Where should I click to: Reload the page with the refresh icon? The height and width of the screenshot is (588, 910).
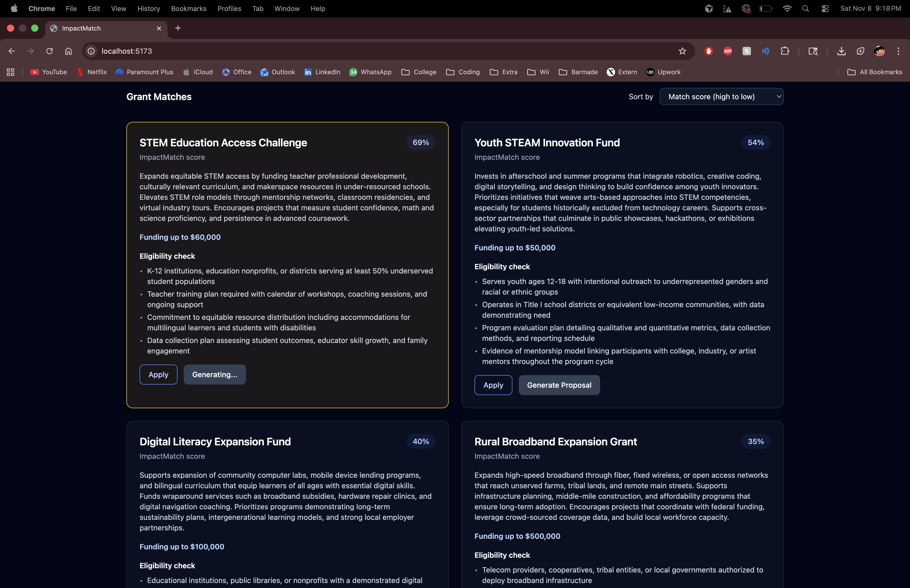coord(49,51)
